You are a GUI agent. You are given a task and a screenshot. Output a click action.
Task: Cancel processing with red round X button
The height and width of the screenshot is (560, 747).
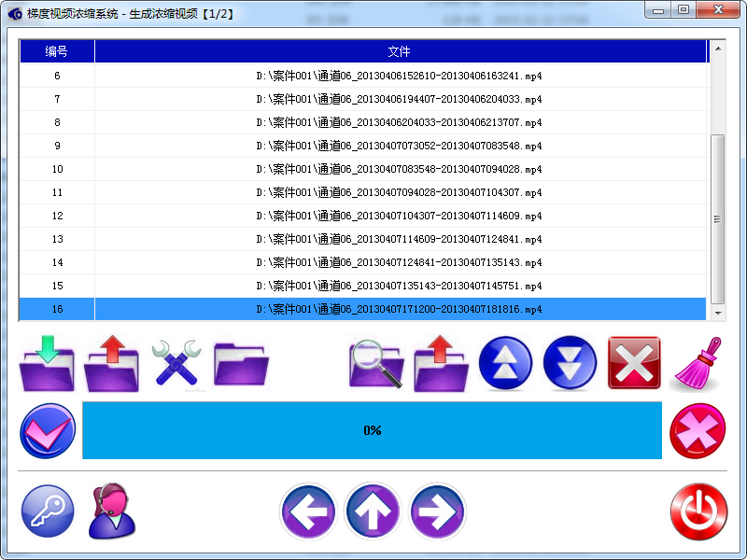point(698,430)
